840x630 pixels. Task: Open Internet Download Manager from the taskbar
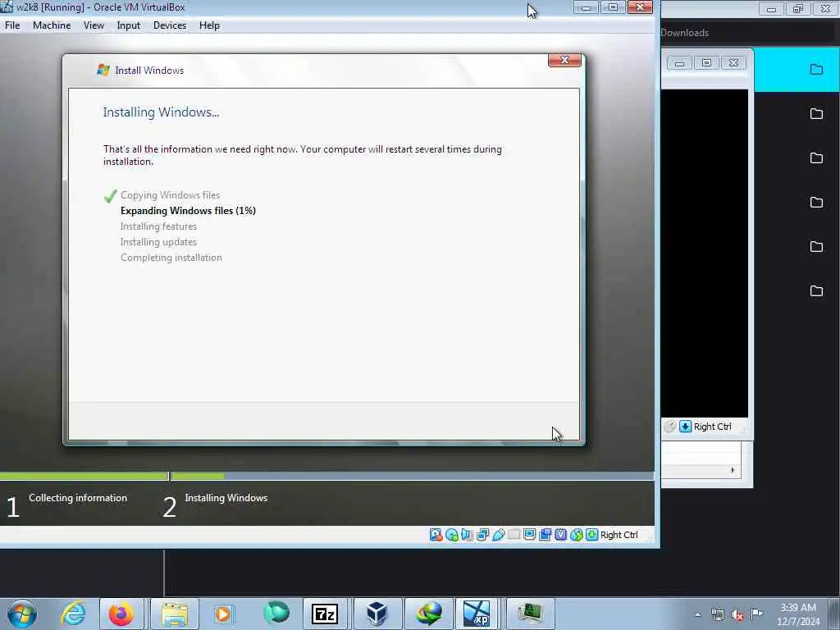(x=429, y=614)
